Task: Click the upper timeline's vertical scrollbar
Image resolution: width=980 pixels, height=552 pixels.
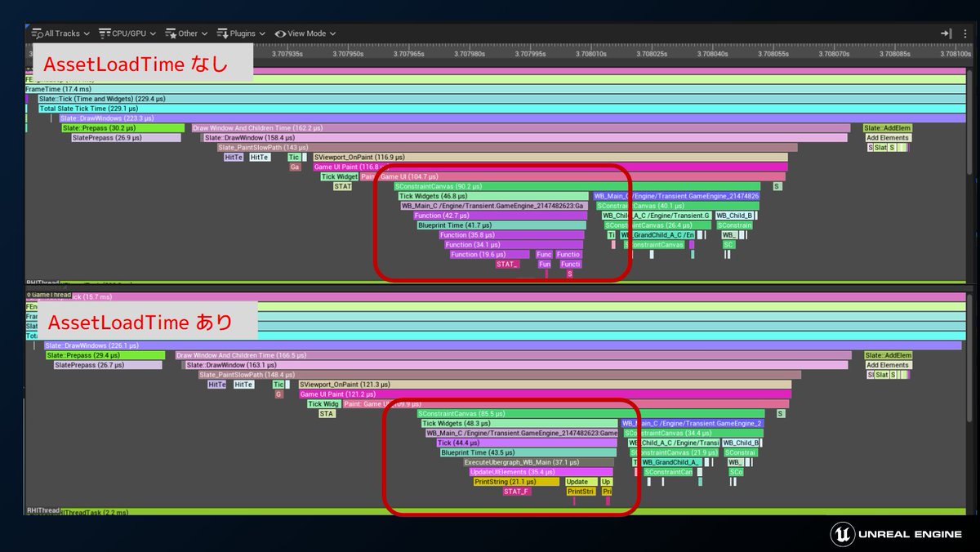Action: pos(969,122)
